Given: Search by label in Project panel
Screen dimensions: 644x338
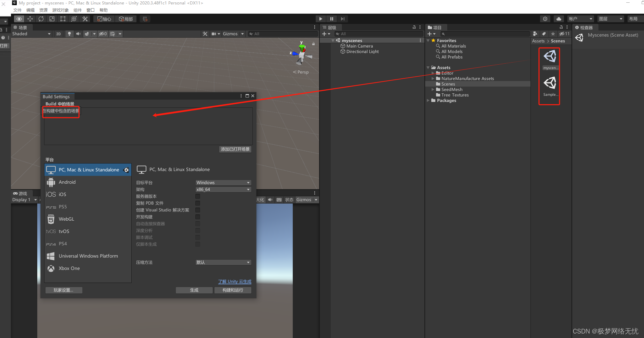Looking at the screenshot, I should pyautogui.click(x=544, y=34).
